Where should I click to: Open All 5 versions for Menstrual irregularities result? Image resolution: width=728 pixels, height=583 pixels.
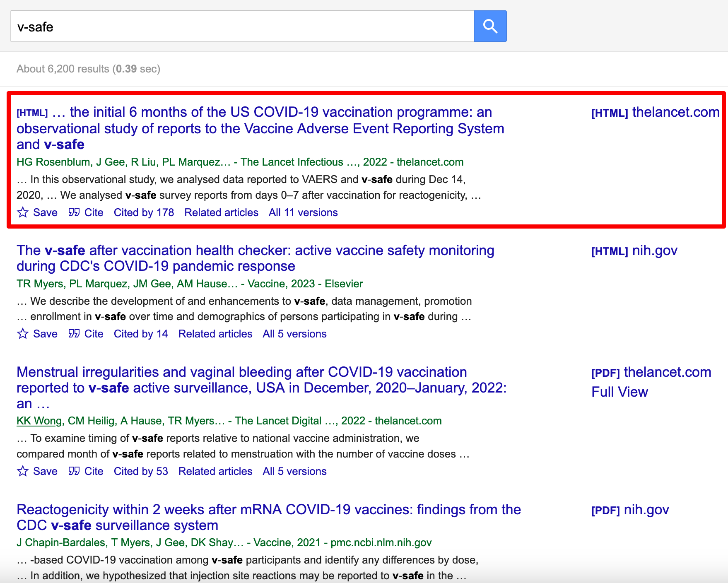pos(294,471)
